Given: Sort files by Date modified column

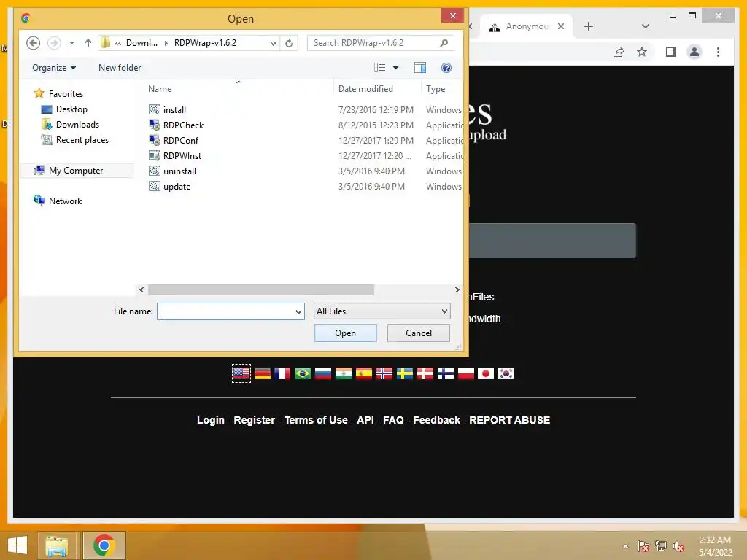Looking at the screenshot, I should (x=365, y=88).
